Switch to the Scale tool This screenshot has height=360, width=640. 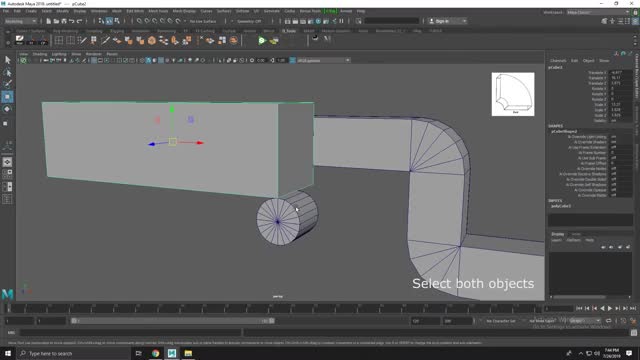(x=6, y=123)
